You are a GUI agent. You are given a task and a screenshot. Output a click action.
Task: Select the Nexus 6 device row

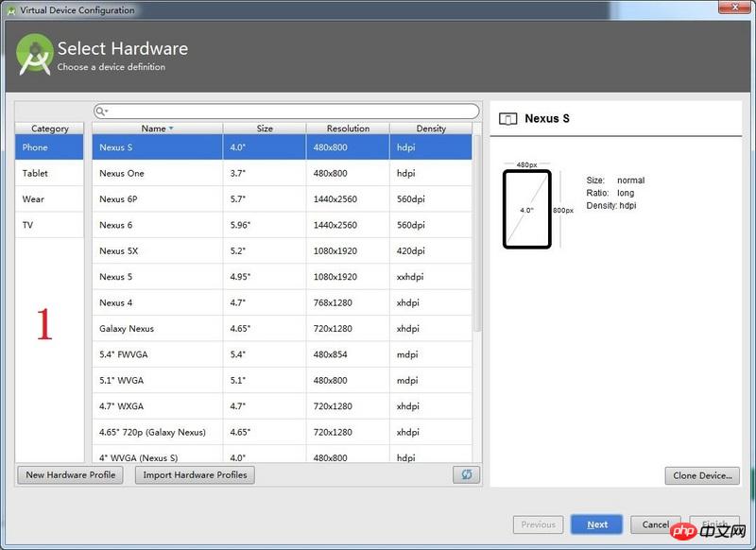282,225
